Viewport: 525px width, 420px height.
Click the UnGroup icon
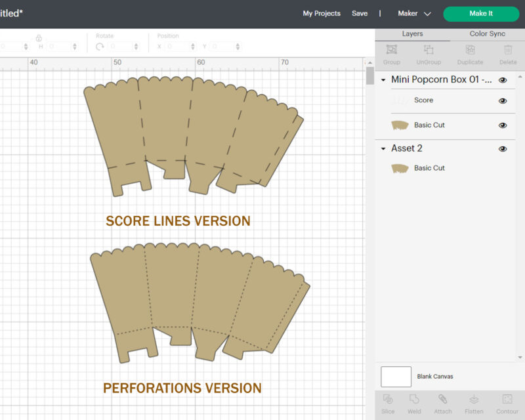point(429,51)
